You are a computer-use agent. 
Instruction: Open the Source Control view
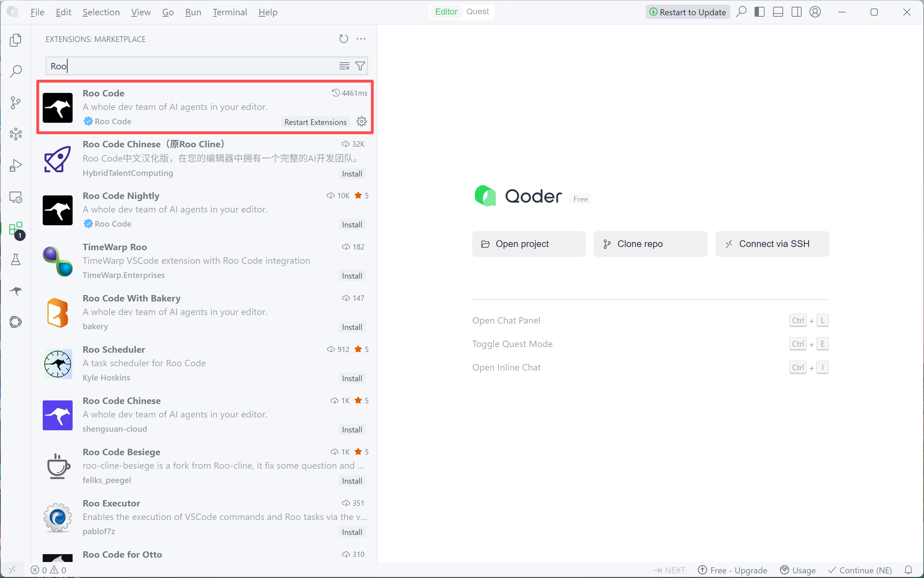(15, 103)
